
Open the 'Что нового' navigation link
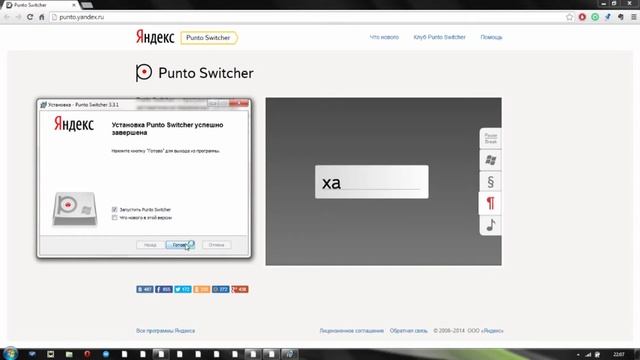384,37
